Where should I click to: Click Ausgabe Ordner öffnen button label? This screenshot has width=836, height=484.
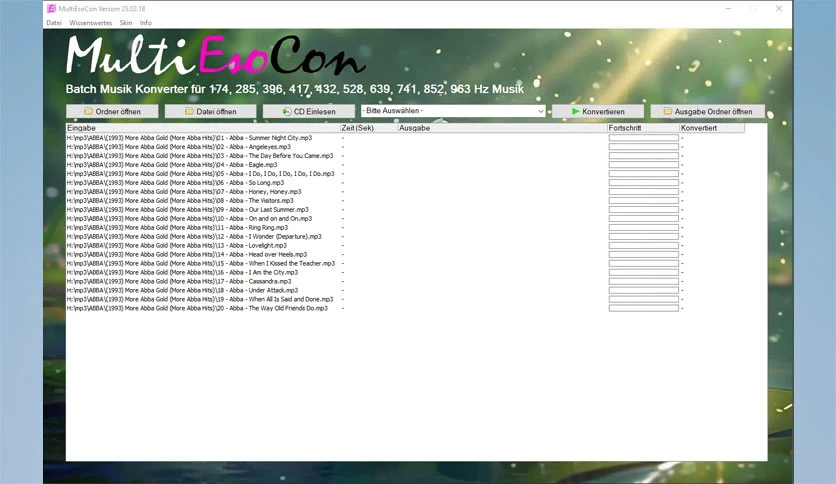[x=713, y=111]
